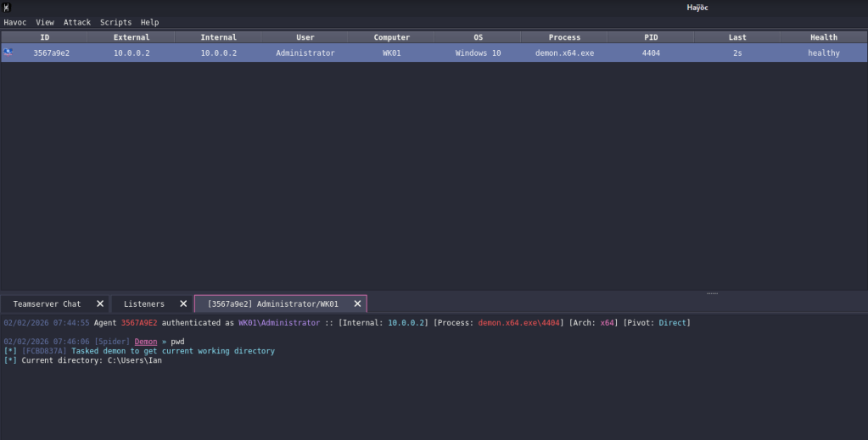Select session row with PID 4404
The image size is (868, 440).
[x=651, y=53]
